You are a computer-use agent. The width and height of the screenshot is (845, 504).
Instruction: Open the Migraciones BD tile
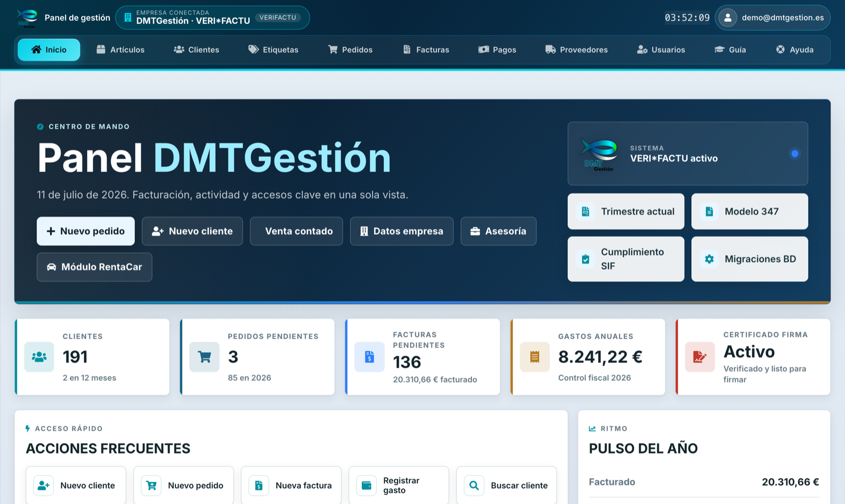pos(749,259)
